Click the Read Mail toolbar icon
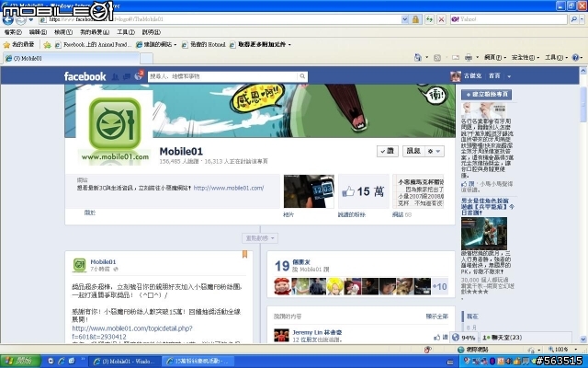Screen dimensions: 588x368 pyautogui.click(x=456, y=57)
